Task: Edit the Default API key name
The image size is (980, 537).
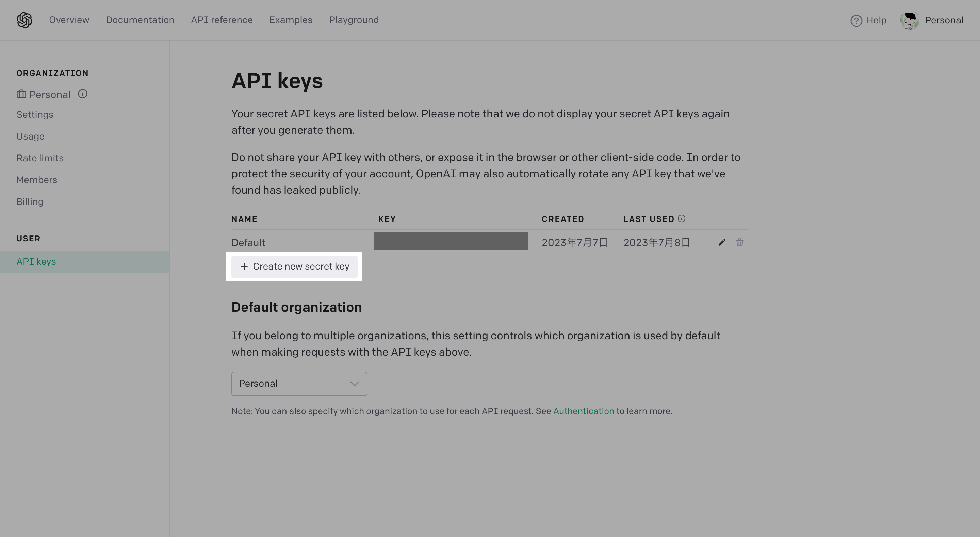Action: coord(722,242)
